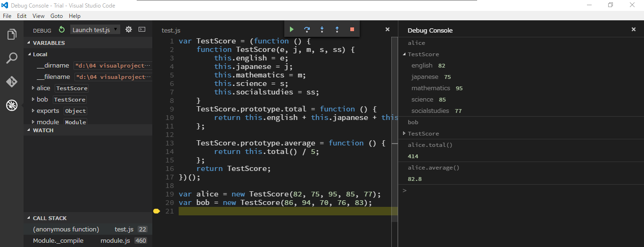Open the Explorer view in activity bar
The height and width of the screenshot is (247, 644).
click(12, 34)
